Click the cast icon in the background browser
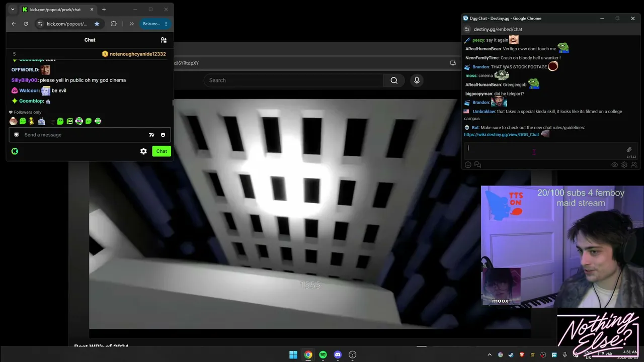This screenshot has height=362, width=644. click(x=453, y=63)
